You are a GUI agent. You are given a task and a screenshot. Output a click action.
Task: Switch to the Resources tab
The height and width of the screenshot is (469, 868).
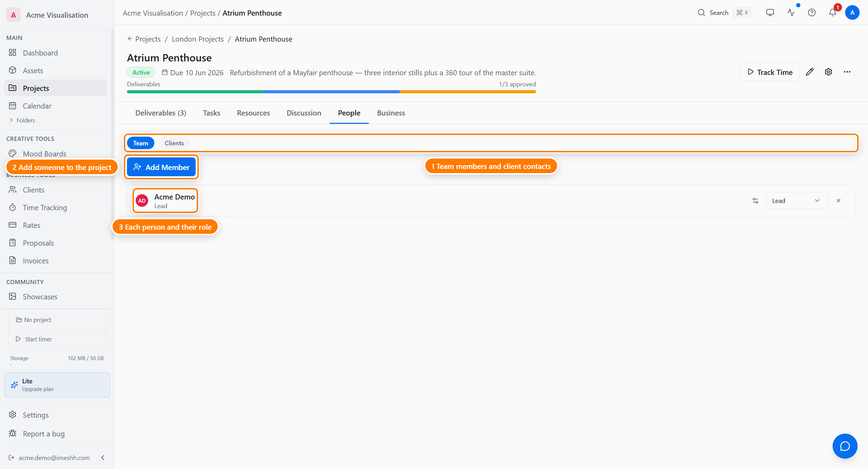coord(253,113)
